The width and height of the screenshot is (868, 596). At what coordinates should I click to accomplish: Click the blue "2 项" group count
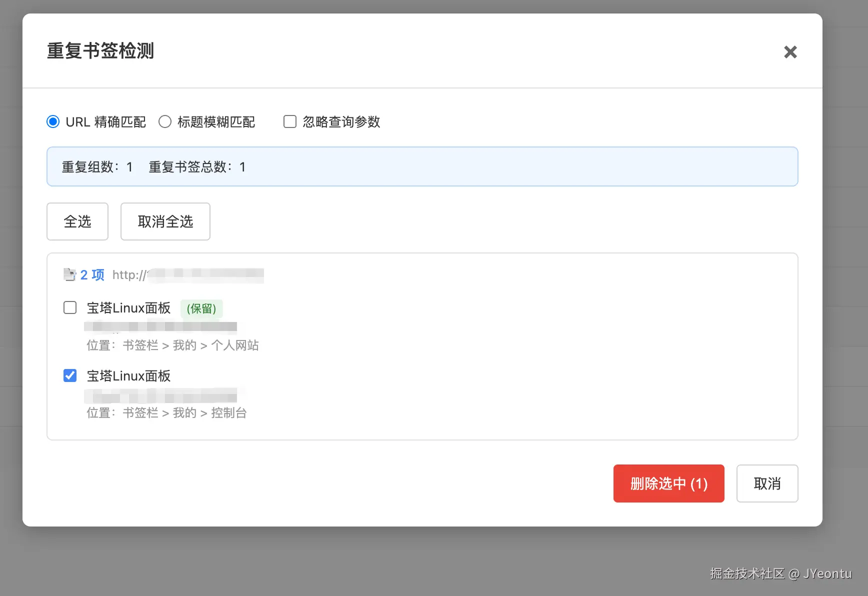(x=92, y=274)
